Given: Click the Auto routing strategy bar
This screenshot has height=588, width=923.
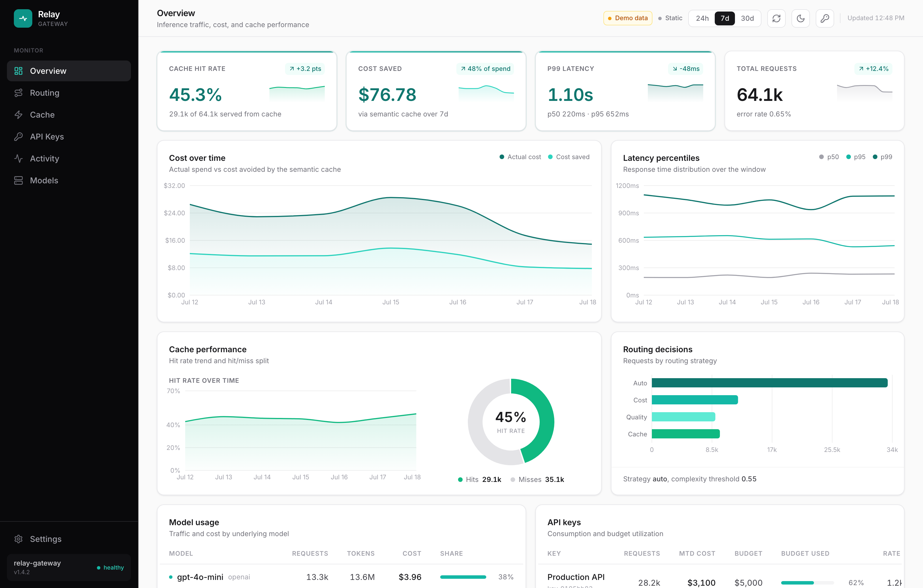Looking at the screenshot, I should [769, 383].
